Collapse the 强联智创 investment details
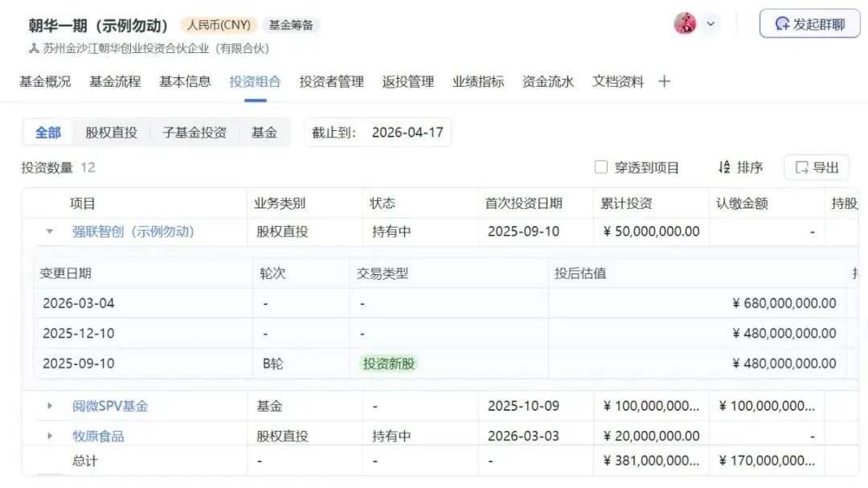Screen dimensions: 868x488 click(50, 232)
